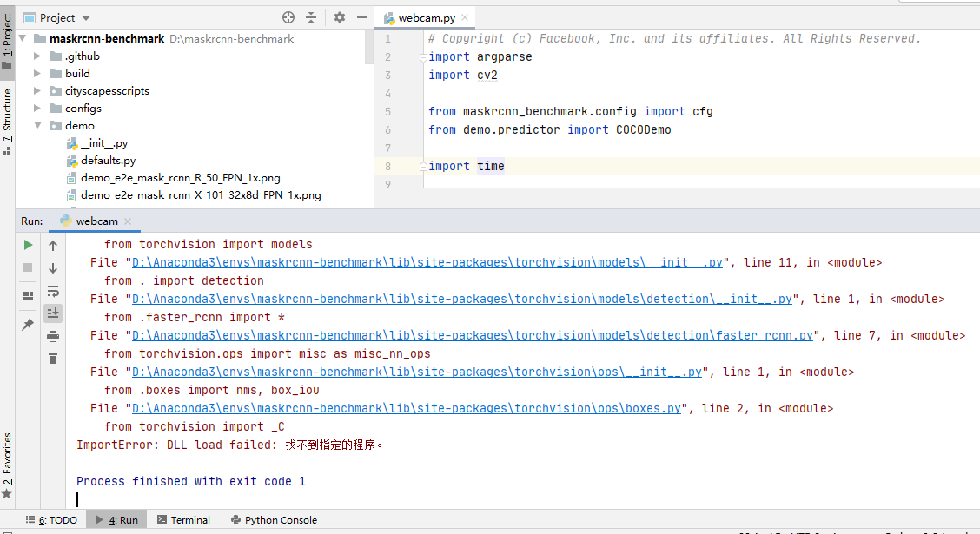The height and width of the screenshot is (534, 980).
Task: Expand the configs folder
Action: [x=37, y=108]
